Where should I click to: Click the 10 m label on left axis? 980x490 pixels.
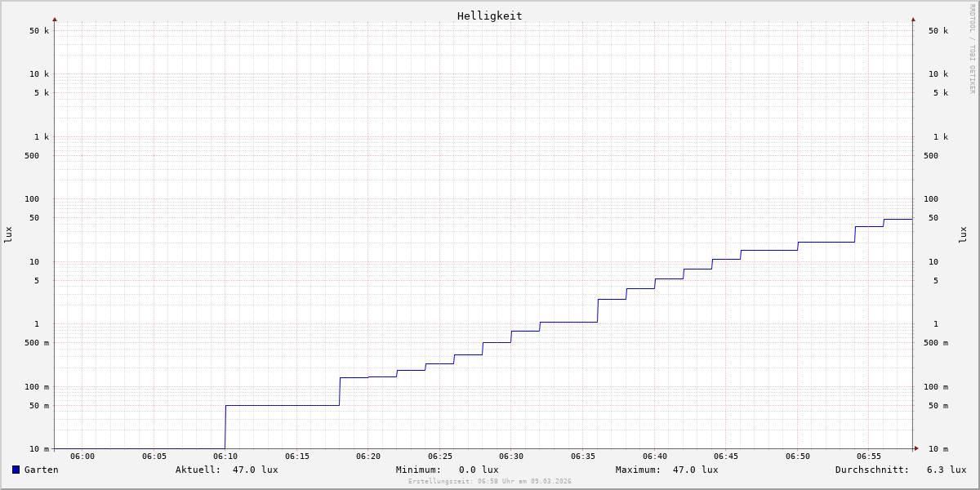click(39, 449)
